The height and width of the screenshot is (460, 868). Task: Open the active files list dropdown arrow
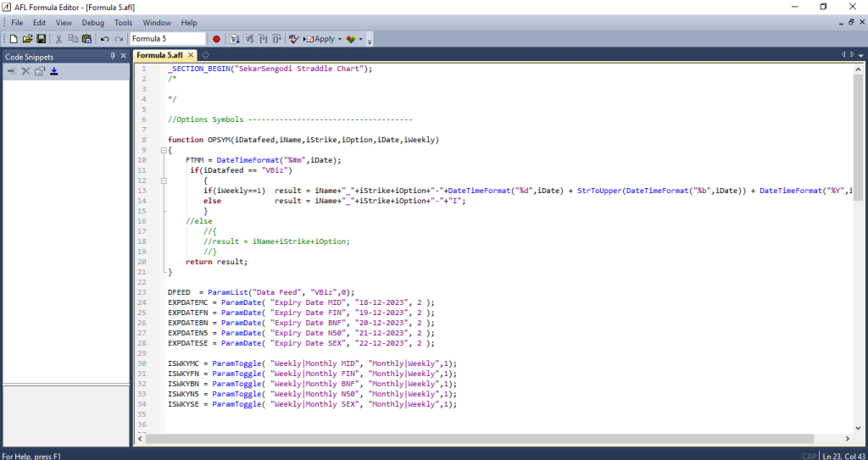pyautogui.click(x=861, y=55)
